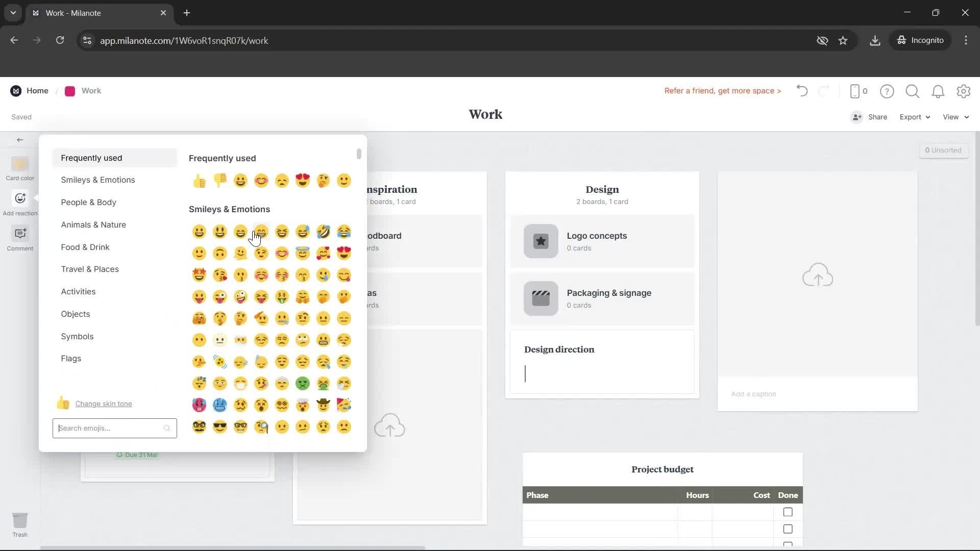The image size is (980, 551).
Task: Click the Share button
Action: pyautogui.click(x=877, y=117)
